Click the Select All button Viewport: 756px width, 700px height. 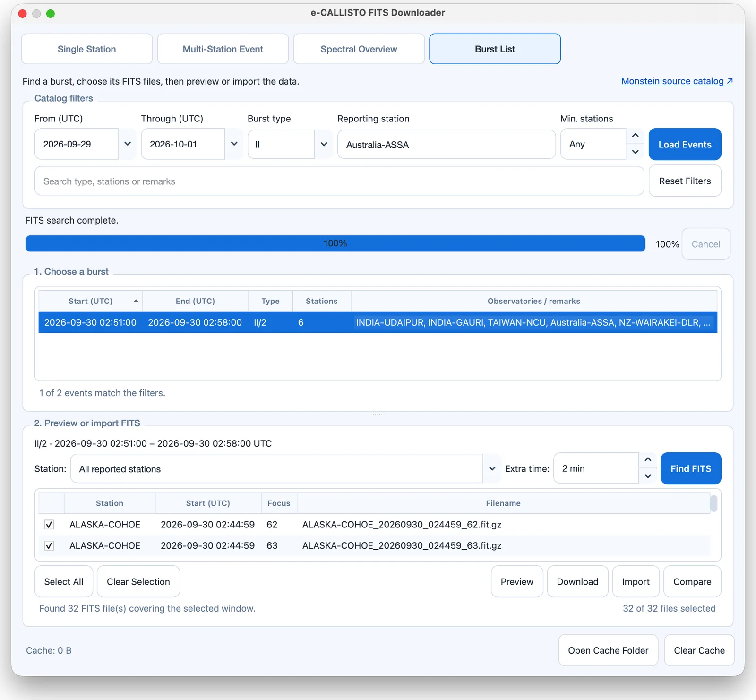tap(64, 581)
